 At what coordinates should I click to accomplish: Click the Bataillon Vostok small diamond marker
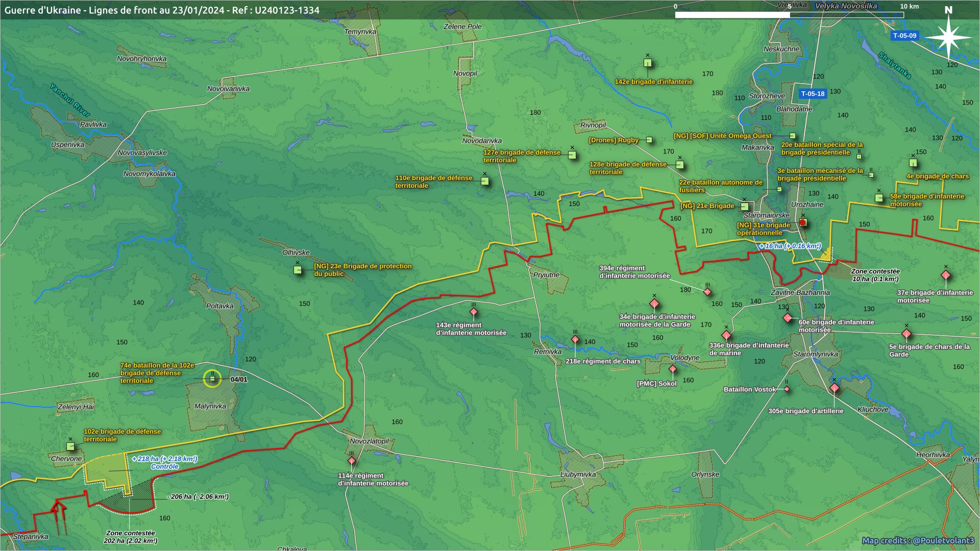787,389
